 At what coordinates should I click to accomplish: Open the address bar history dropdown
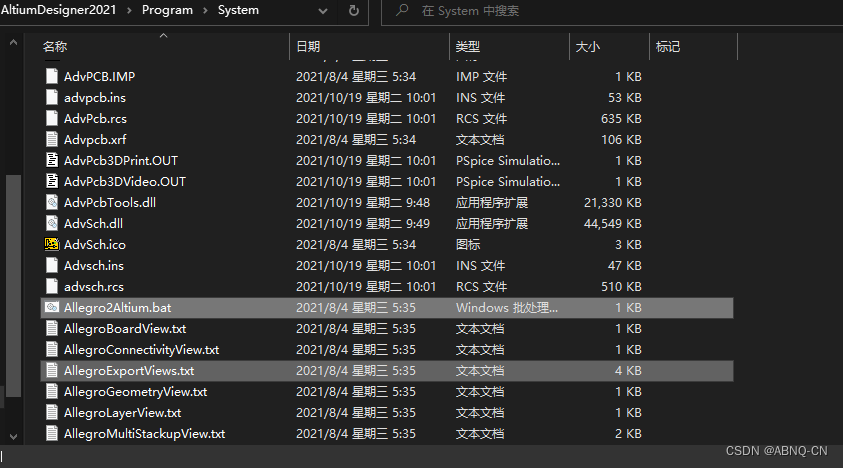click(323, 11)
